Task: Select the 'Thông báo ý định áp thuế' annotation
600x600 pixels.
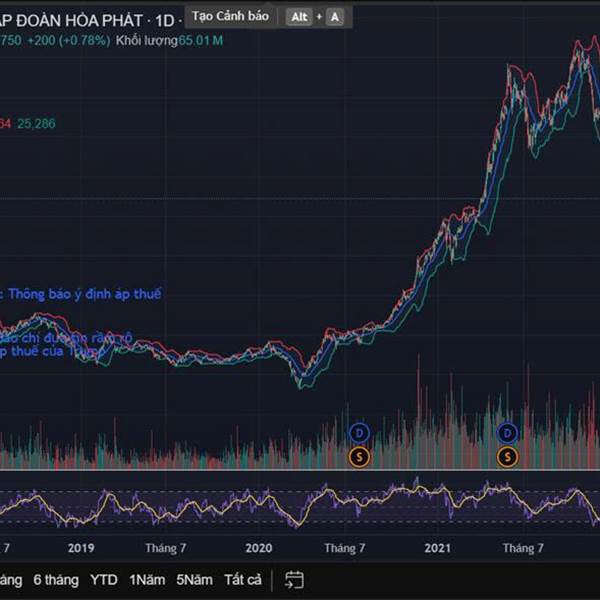Action: 85,294
